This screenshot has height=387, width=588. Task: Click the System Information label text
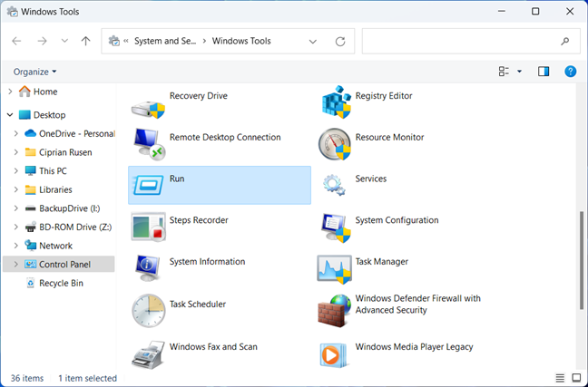pos(208,262)
